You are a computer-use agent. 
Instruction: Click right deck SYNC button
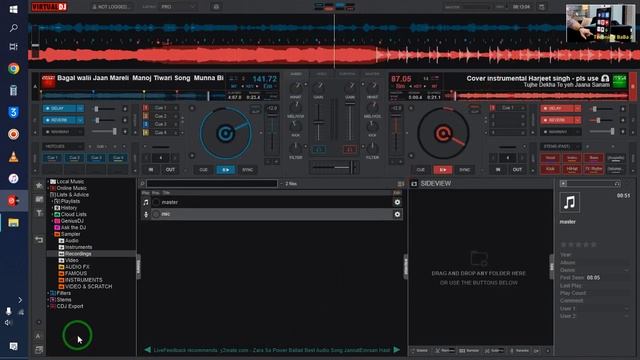coord(464,169)
